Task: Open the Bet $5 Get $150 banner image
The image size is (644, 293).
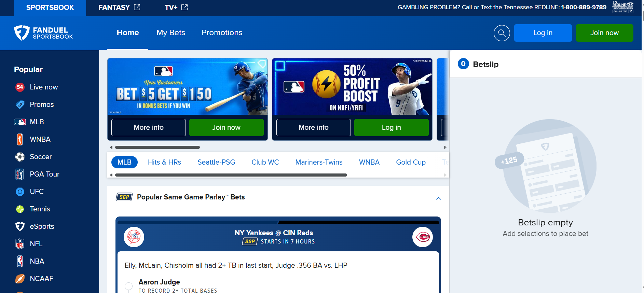Action: [188, 86]
